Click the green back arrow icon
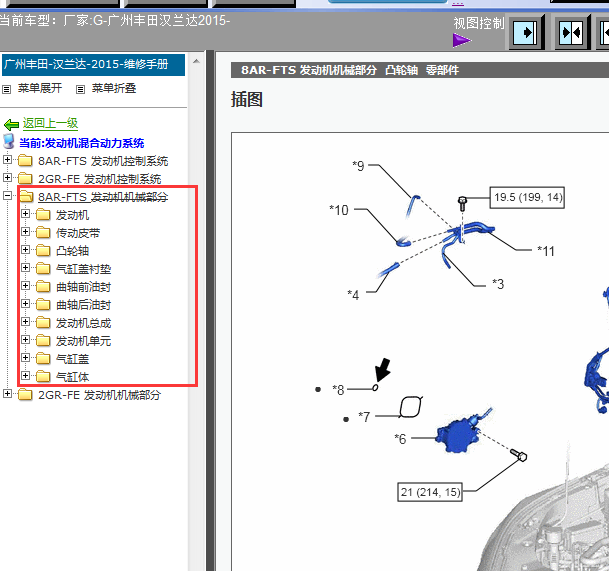Viewport: 609px width, 571px height. (11, 125)
